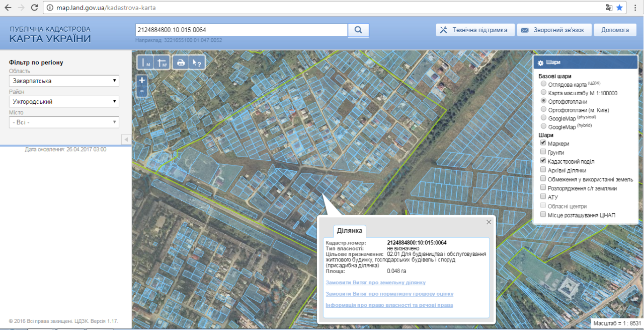Go back in the browser
644x330 pixels.
[x=8, y=8]
